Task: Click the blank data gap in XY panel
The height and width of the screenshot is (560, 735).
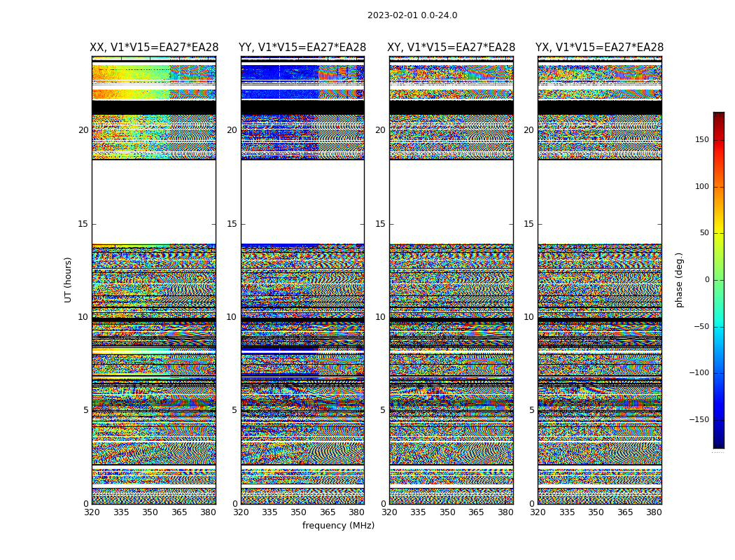Action: pyautogui.click(x=451, y=202)
